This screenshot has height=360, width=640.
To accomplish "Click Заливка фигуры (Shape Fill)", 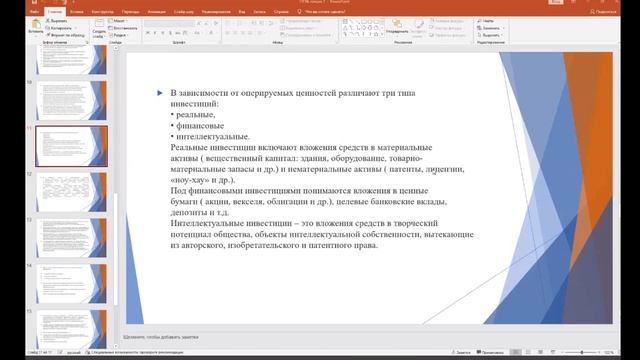I will coord(447,21).
